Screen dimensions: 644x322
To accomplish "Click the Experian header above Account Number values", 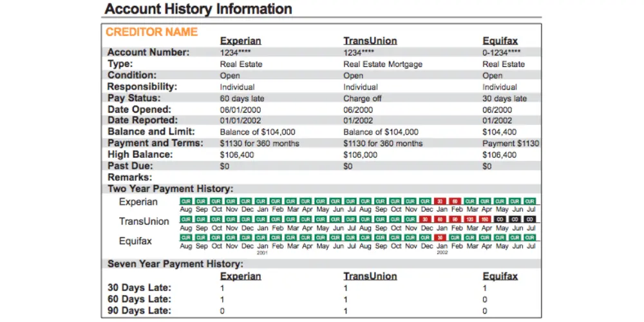I will pos(240,41).
